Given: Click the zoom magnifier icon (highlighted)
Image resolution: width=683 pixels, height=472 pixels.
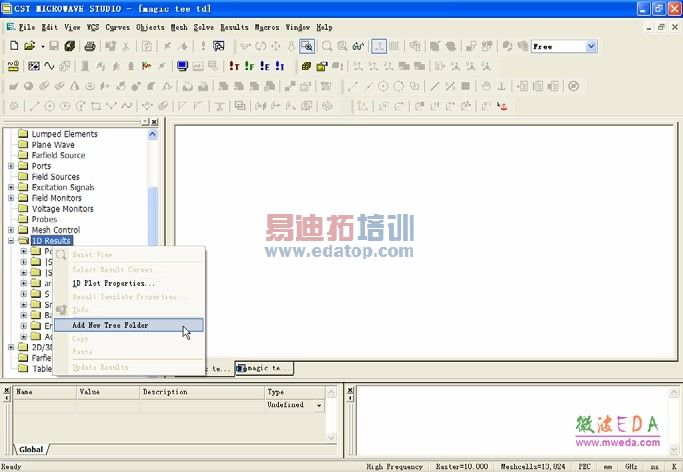Looking at the screenshot, I should (x=307, y=46).
